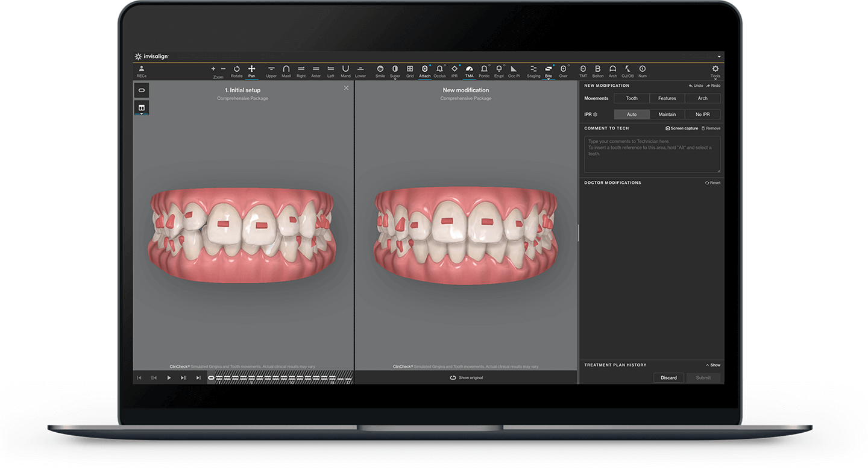Click Screen capture button

(x=682, y=128)
